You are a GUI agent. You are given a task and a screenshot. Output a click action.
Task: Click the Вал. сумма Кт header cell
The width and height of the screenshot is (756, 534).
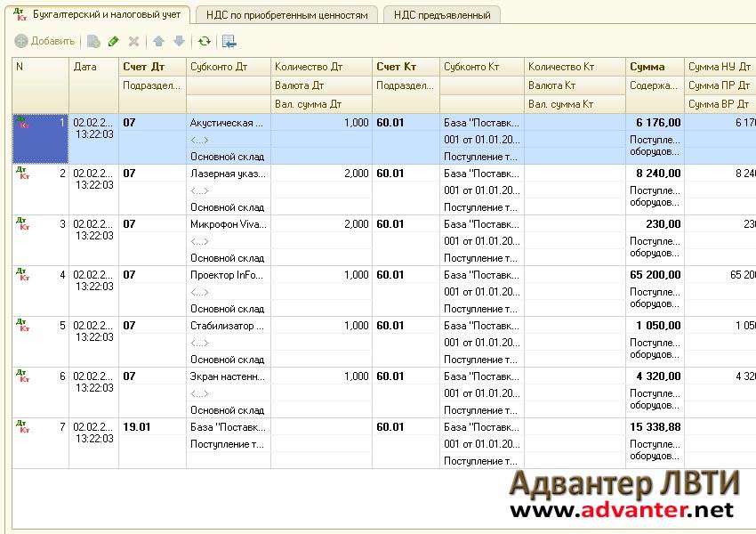575,104
